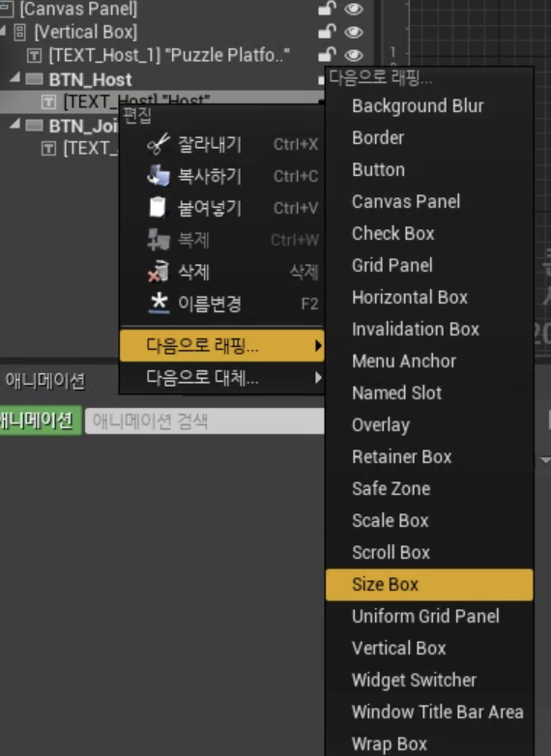
Task: Click the text icon of TEXT_Host_1 row
Action: [x=34, y=55]
